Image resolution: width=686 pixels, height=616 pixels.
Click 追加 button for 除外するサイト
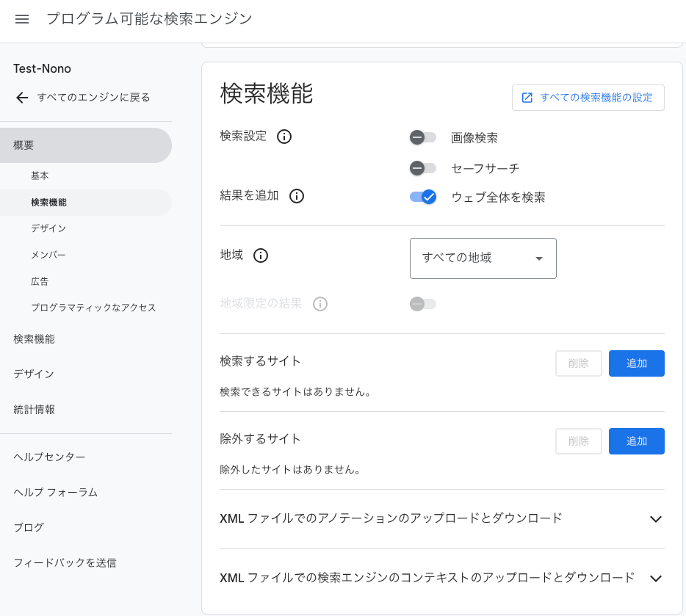point(637,441)
